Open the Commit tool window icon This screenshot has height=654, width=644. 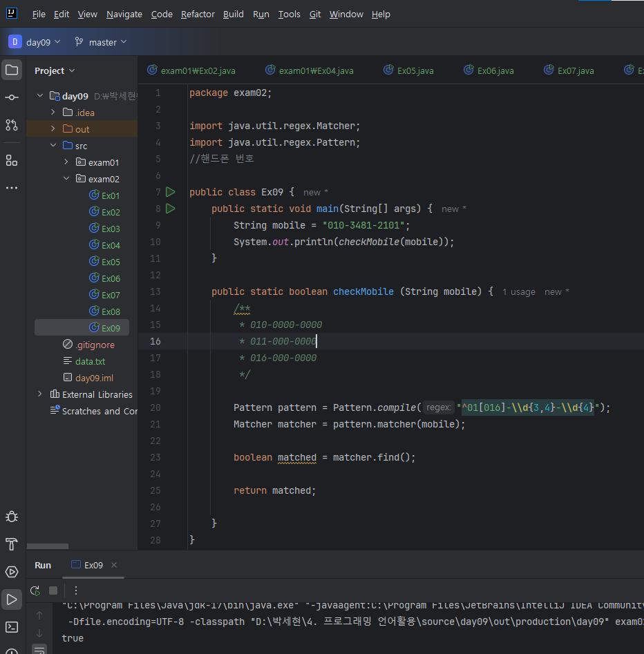coord(12,97)
